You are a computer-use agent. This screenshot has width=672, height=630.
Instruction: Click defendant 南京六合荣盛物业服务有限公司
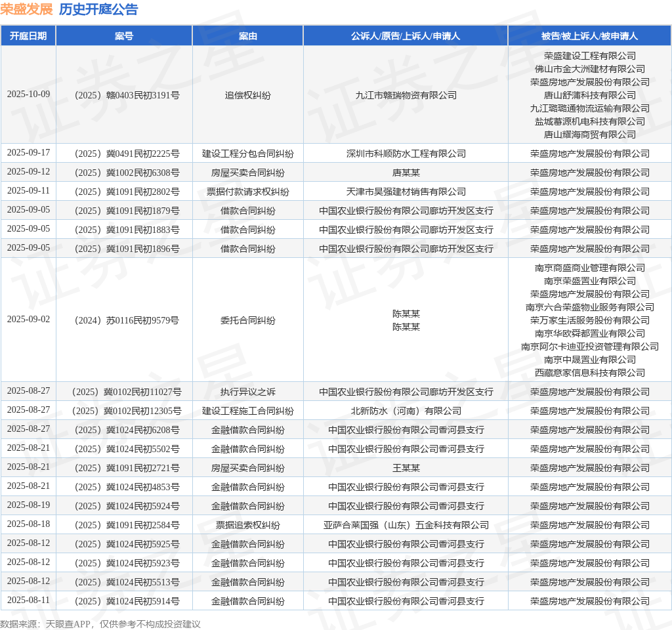(x=590, y=307)
